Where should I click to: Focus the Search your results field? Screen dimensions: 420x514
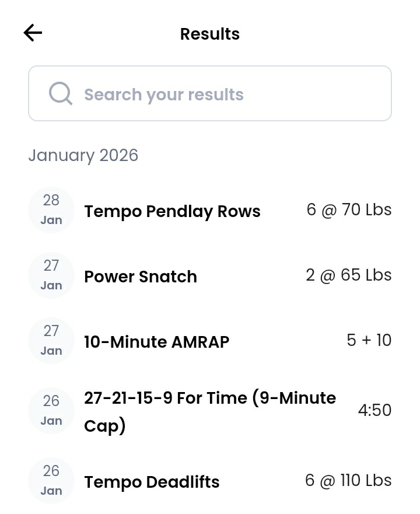click(222, 95)
